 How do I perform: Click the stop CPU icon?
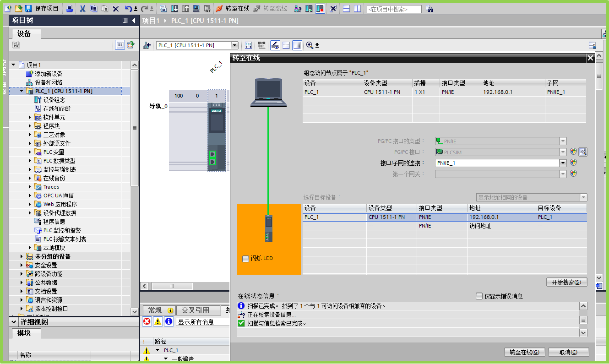point(320,8)
